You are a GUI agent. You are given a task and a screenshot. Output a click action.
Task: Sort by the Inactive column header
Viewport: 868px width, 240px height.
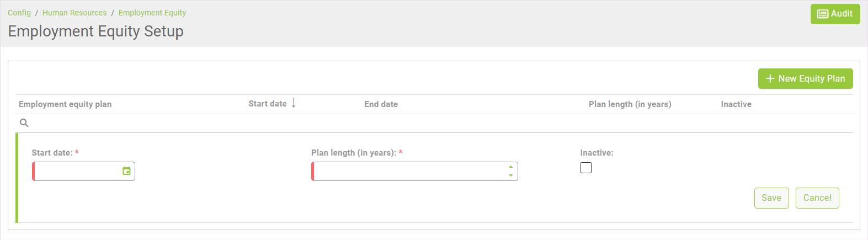click(736, 104)
